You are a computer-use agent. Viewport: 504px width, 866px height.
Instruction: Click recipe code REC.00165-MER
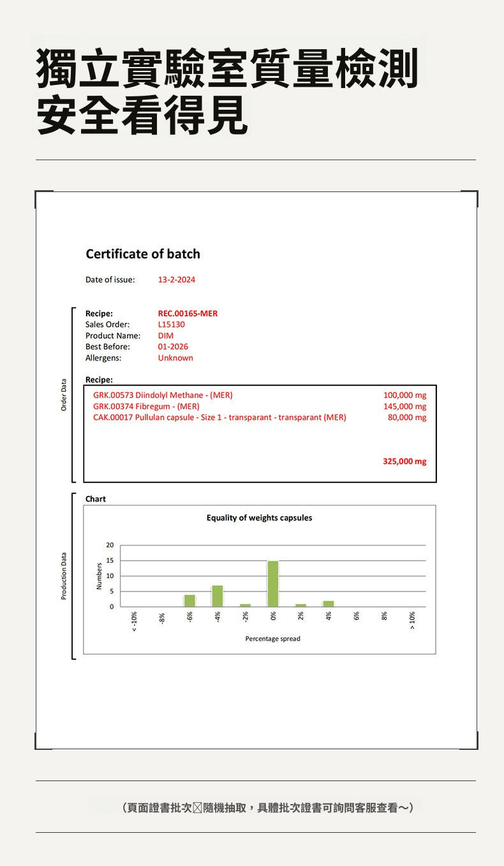[188, 313]
